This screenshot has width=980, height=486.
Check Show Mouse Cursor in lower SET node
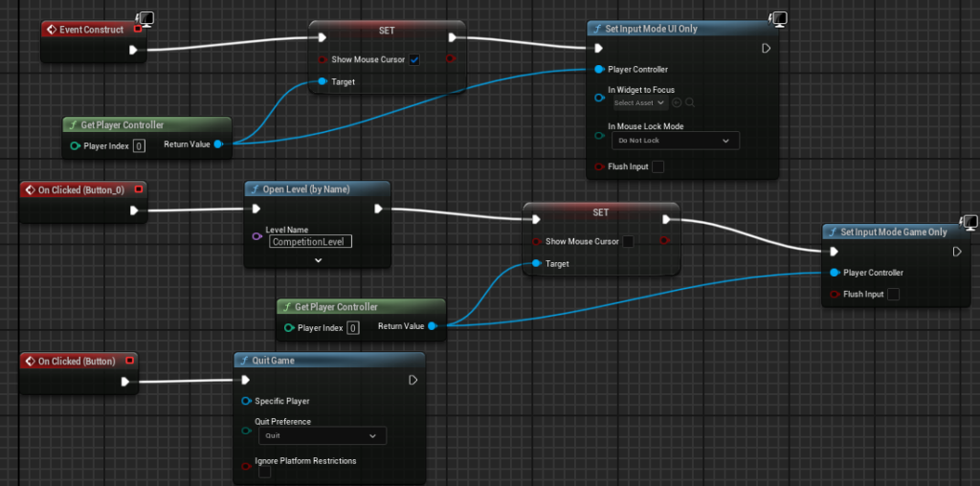coord(628,242)
